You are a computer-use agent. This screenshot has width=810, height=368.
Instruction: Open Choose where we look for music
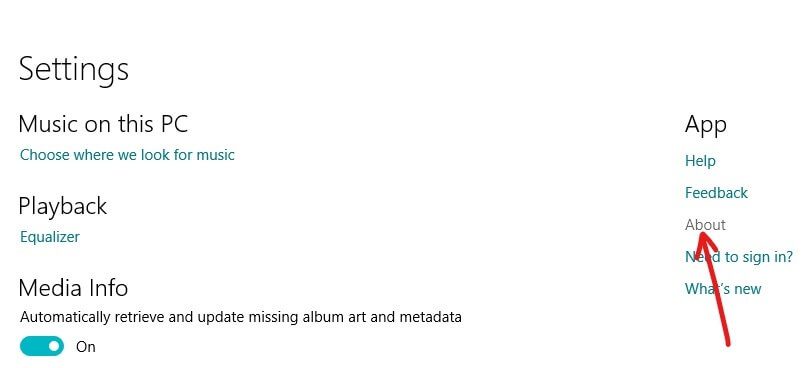[127, 155]
